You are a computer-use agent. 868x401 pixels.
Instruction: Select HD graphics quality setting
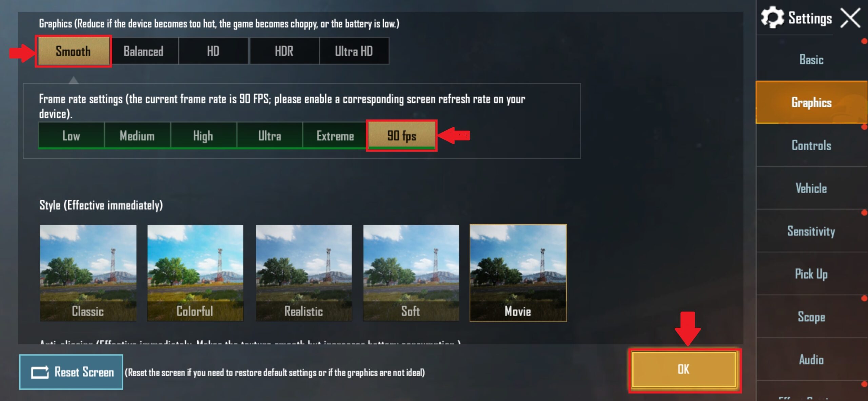[x=213, y=51]
